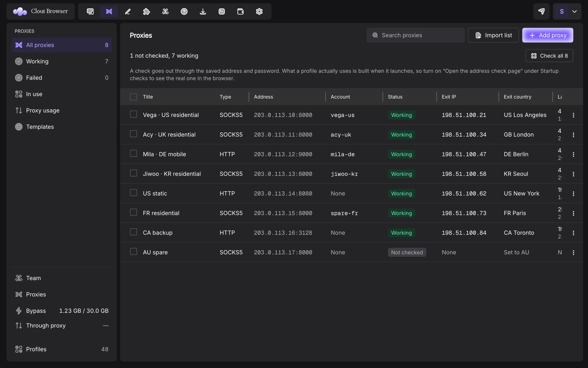
Task: Toggle the select-all checkbox in table header
Action: 134,97
